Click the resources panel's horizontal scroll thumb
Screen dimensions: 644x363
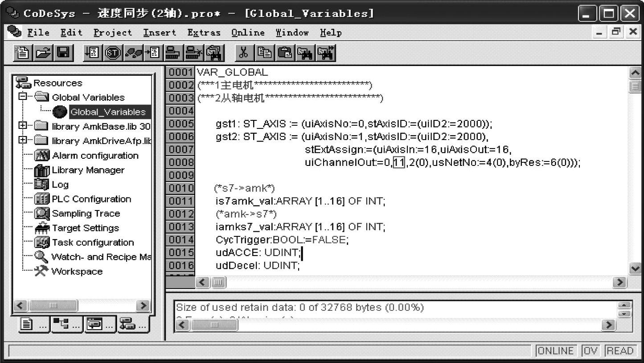(x=53, y=306)
